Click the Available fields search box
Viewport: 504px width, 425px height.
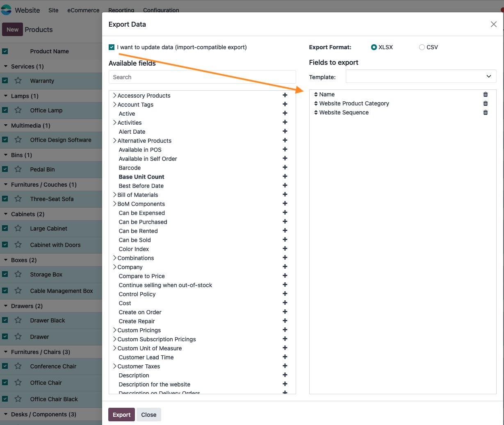tap(202, 77)
